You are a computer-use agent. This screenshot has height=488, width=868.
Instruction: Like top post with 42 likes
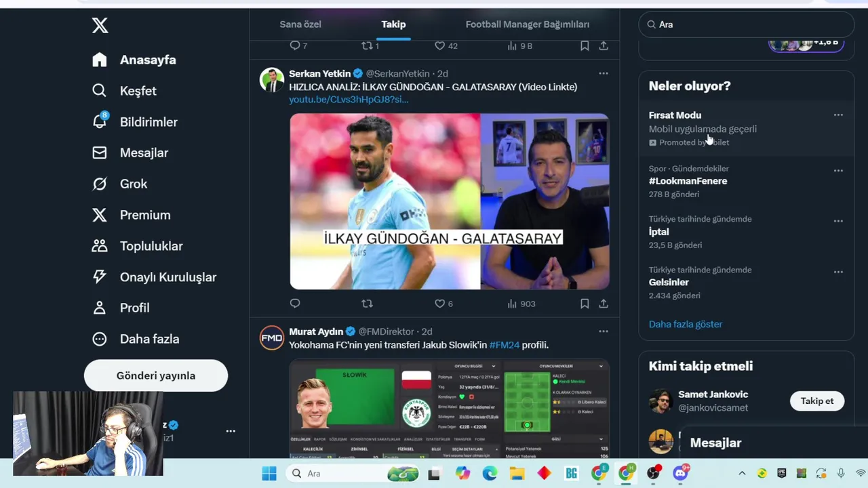[439, 45]
